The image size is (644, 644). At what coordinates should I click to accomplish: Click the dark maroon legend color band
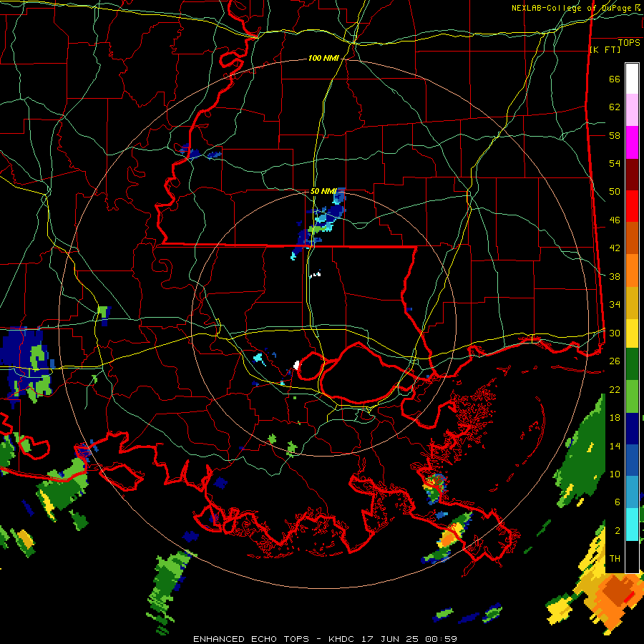pyautogui.click(x=632, y=174)
